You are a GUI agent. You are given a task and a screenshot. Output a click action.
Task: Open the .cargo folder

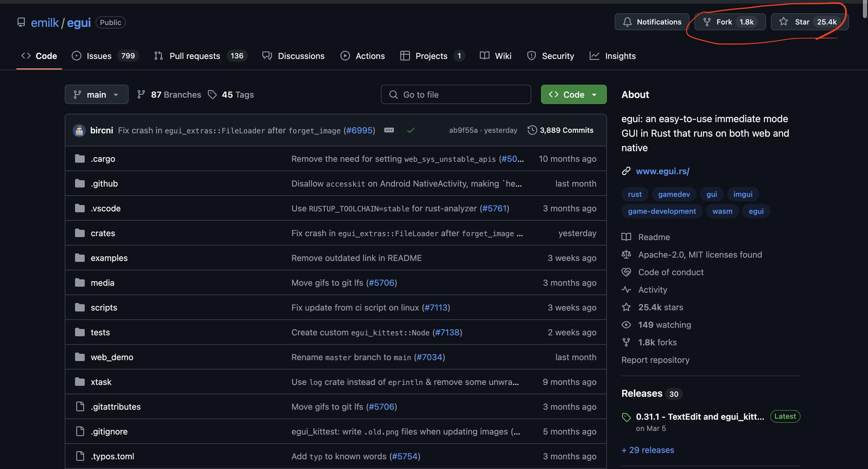[103, 159]
